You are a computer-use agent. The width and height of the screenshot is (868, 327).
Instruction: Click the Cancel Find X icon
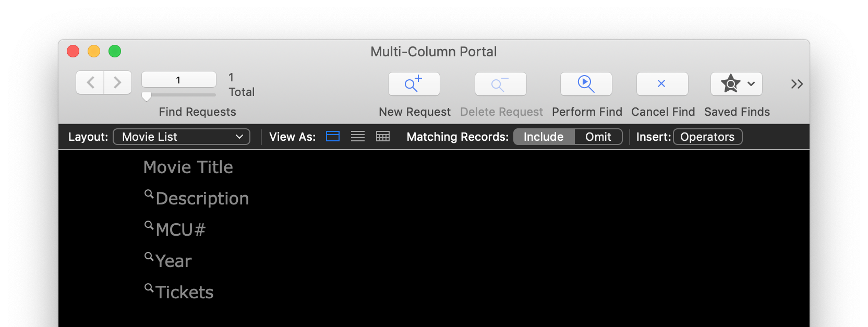point(662,84)
